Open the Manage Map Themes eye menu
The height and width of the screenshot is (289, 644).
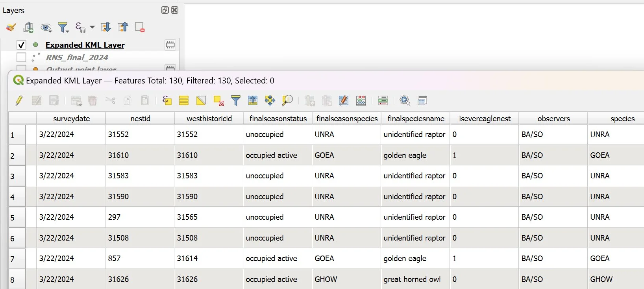46,27
